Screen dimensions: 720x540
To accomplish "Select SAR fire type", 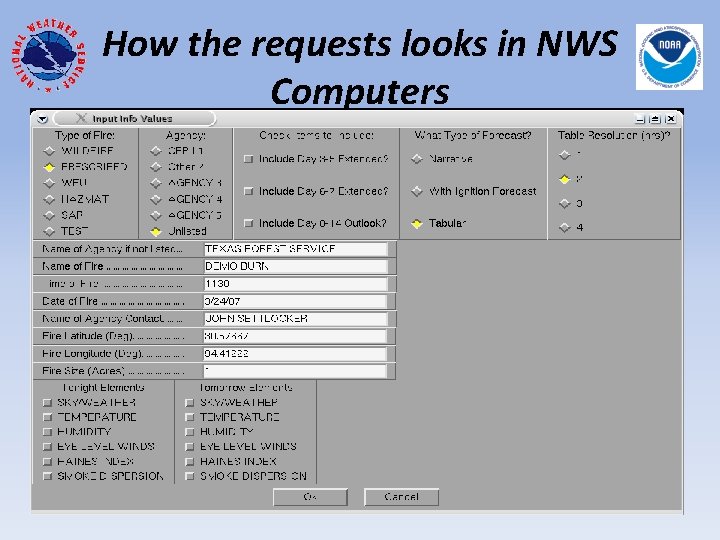I will 49,215.
